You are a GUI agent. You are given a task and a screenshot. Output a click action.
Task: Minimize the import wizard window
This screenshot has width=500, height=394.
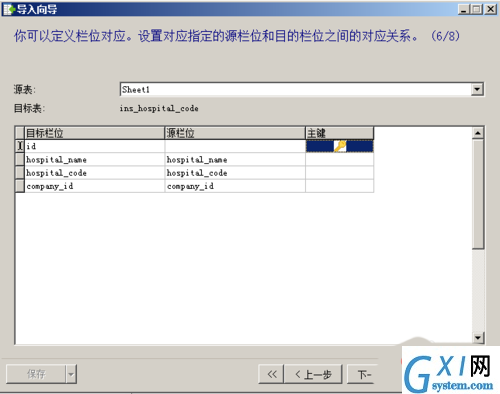(464, 9)
